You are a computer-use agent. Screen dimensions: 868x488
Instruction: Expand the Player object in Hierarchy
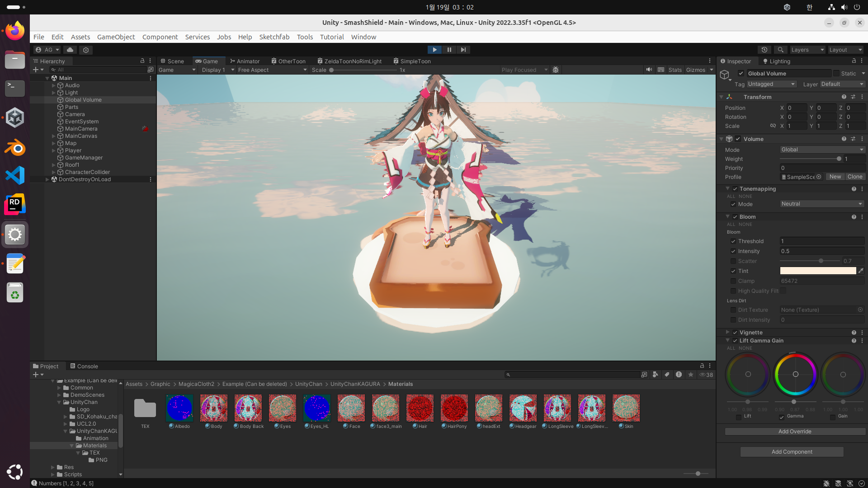pos(53,150)
